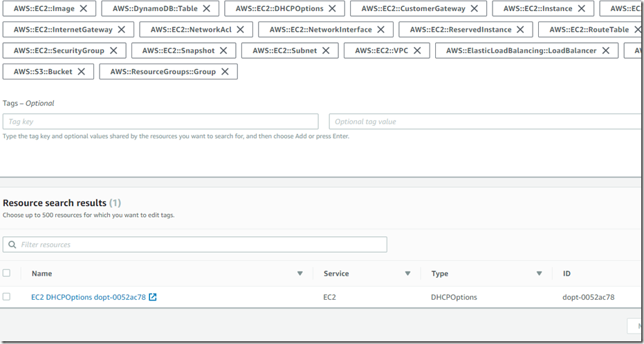
Task: Sort by Name column arrow
Action: pos(300,274)
